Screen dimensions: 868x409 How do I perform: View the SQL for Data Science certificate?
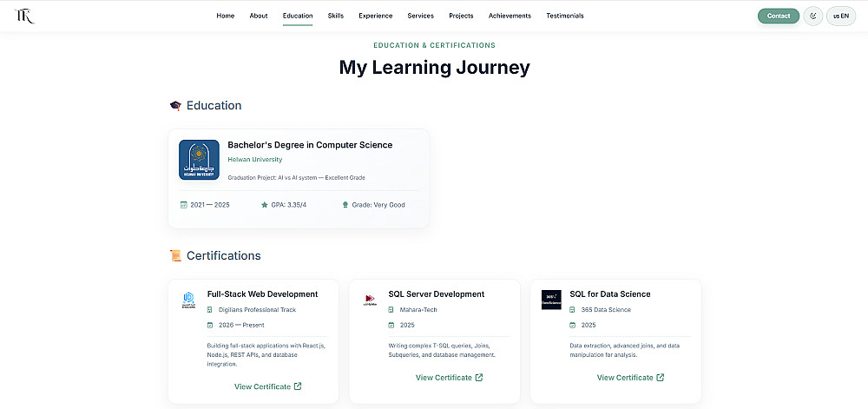pos(630,378)
